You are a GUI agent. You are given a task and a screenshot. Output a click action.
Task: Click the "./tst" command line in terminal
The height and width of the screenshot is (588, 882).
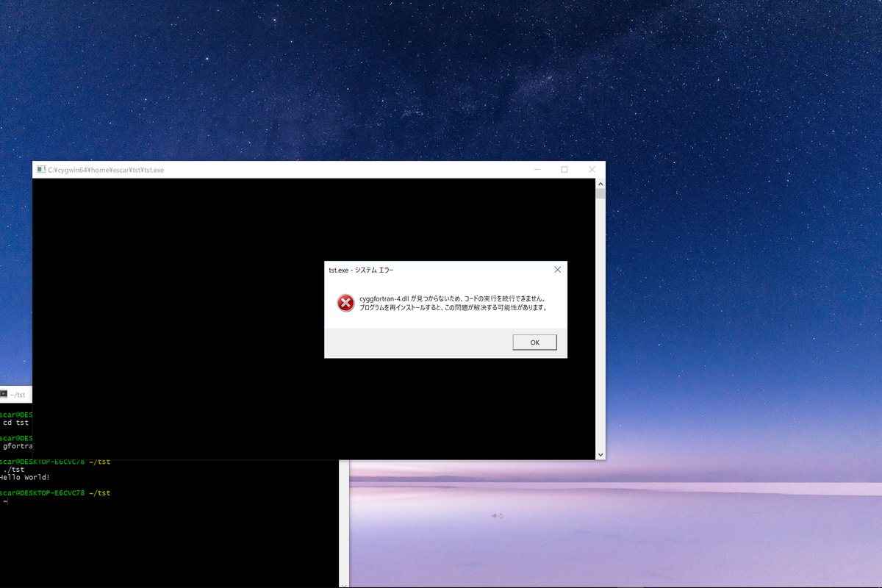[13, 470]
